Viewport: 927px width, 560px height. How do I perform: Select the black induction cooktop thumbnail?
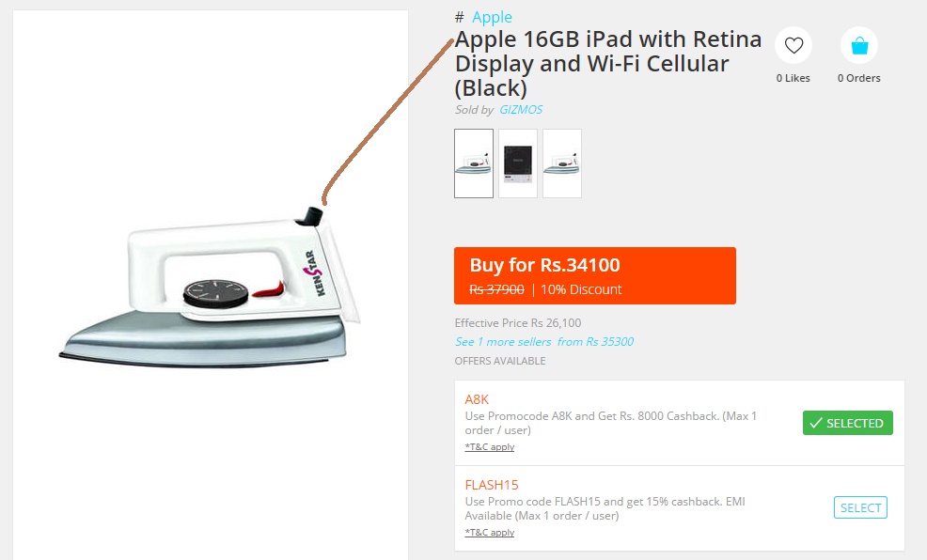point(518,163)
